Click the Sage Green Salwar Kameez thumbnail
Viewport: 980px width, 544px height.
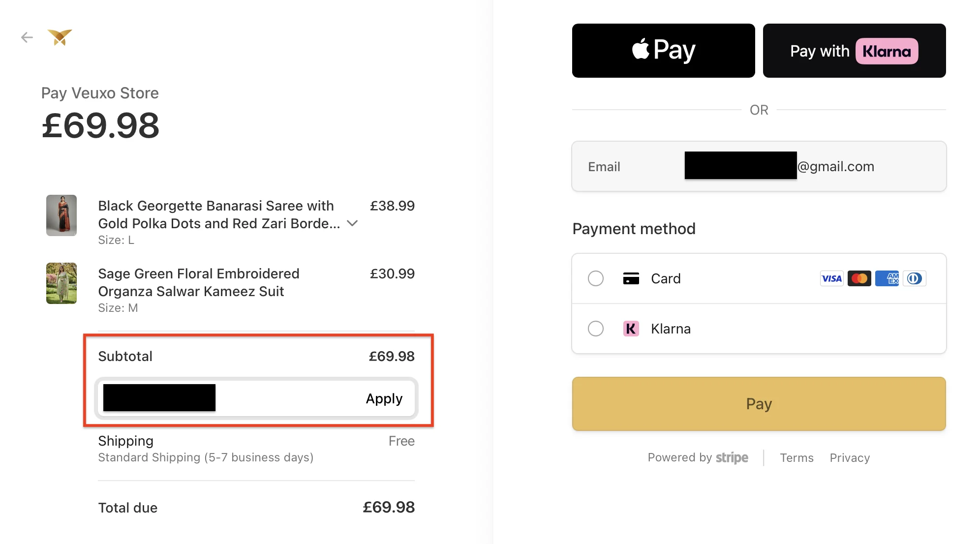coord(61,283)
